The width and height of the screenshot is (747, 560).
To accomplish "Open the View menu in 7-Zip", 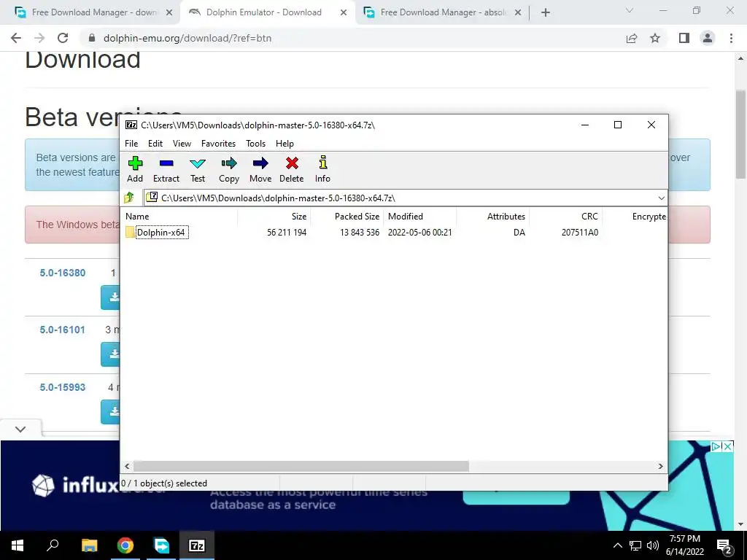I will tap(182, 144).
